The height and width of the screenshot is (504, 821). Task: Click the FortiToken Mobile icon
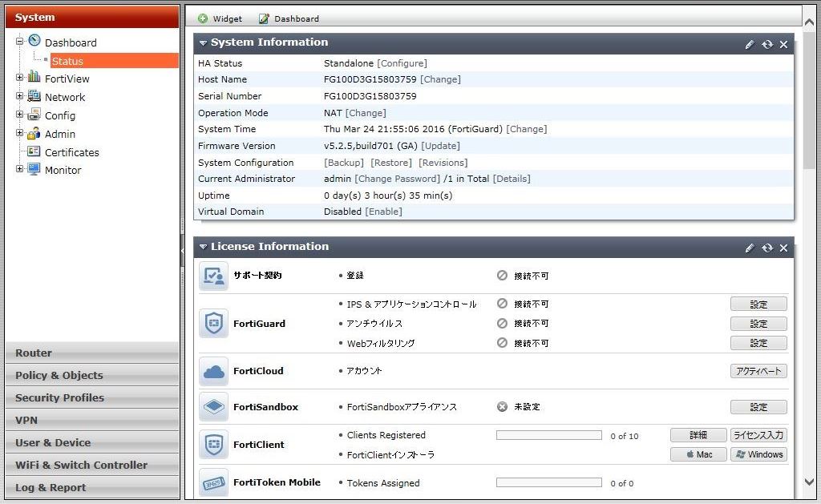coord(214,483)
